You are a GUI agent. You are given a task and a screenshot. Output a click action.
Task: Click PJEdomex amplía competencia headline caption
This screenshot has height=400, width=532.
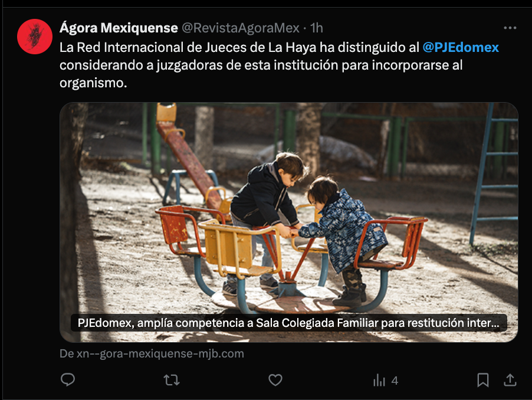pyautogui.click(x=289, y=323)
